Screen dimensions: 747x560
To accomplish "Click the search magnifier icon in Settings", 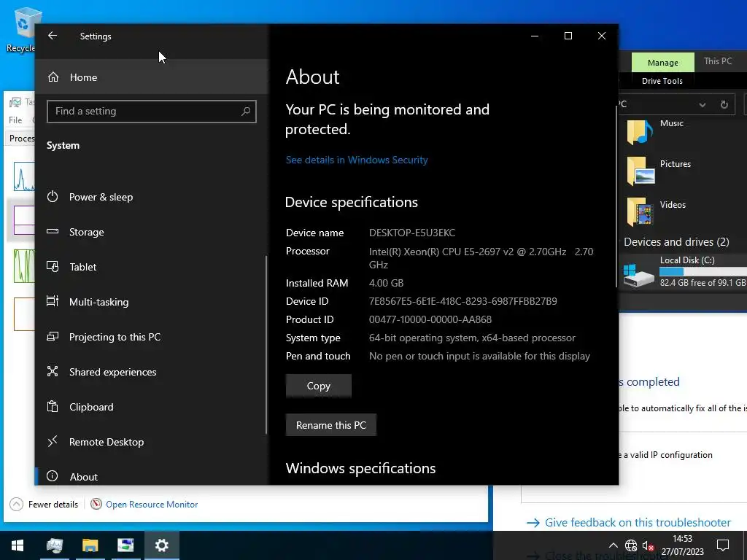I will 246,111.
